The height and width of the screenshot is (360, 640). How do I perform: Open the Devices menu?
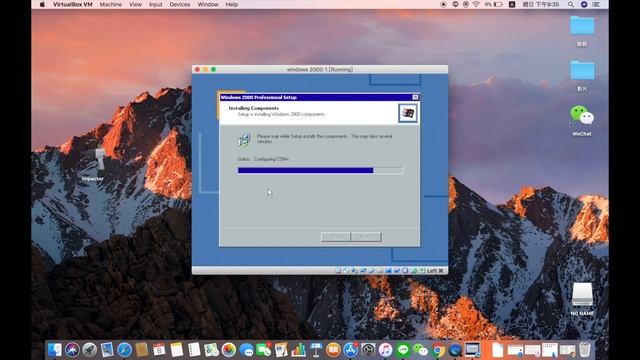coord(180,4)
